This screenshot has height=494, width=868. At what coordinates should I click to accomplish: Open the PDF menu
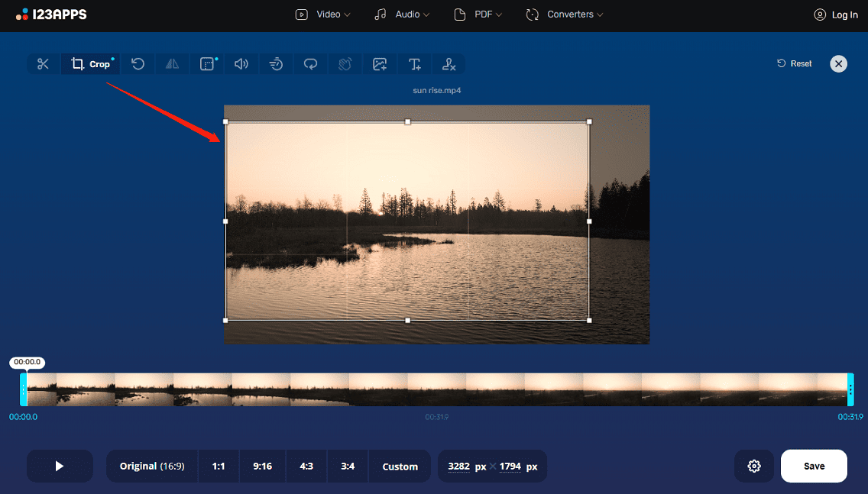478,14
